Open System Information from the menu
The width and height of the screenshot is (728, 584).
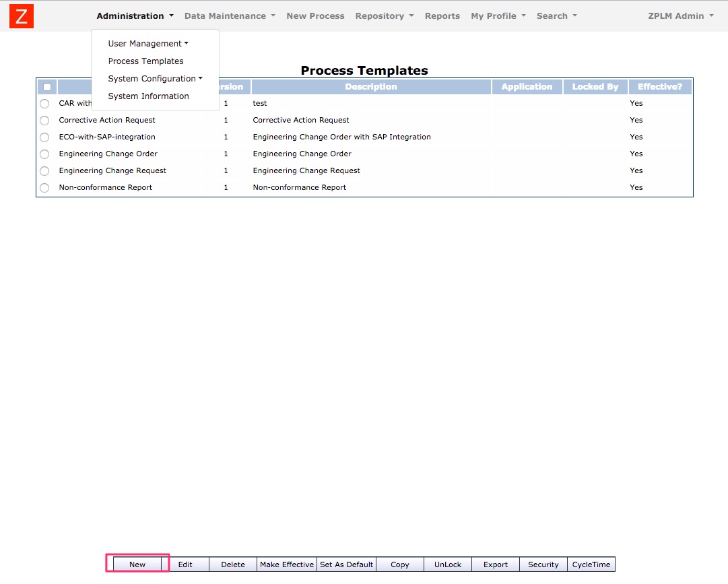click(x=148, y=96)
